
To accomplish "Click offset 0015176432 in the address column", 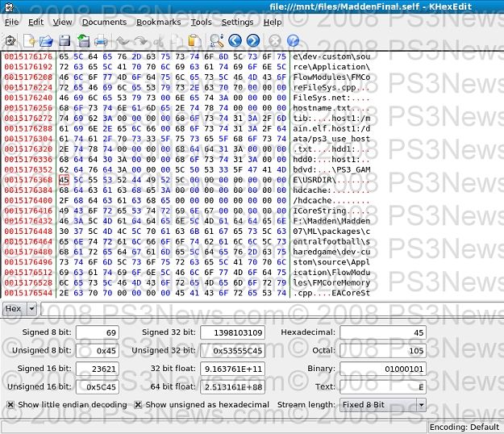I will point(28,221).
